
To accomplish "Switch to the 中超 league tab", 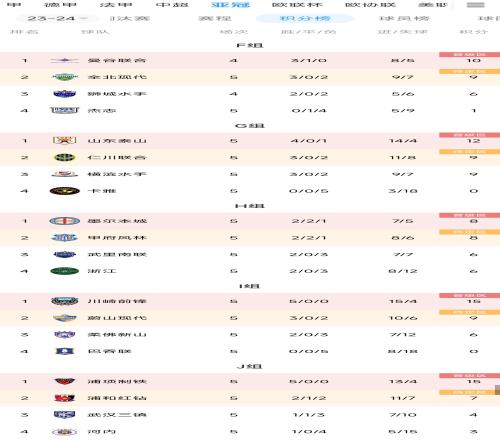I will coord(172,5).
